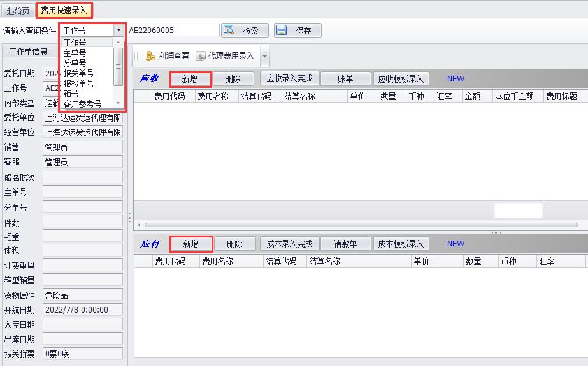Select the 费用快速录入 tab
The width and height of the screenshot is (588, 366).
64,10
